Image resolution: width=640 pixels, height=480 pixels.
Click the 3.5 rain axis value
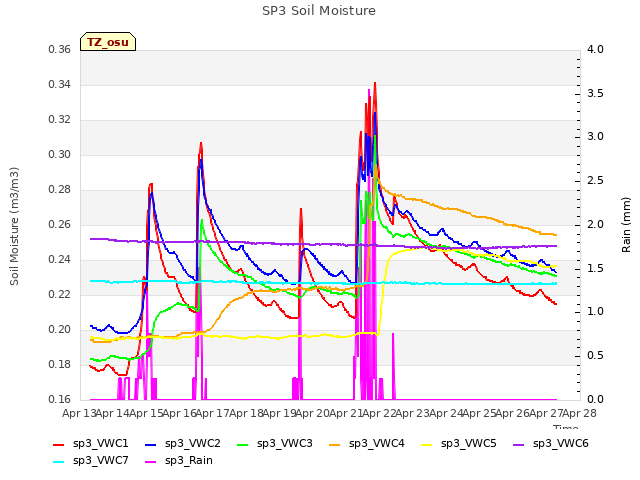click(595, 93)
